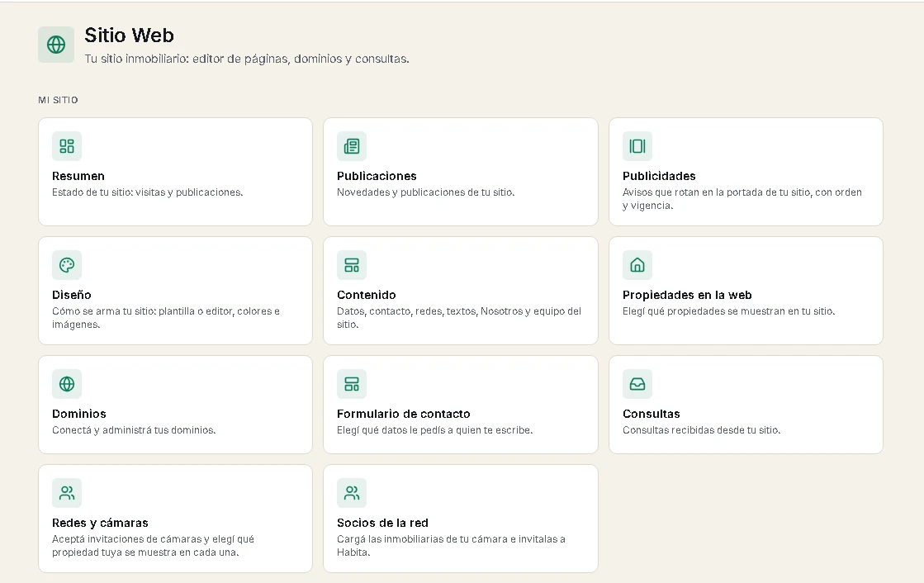Click 'Consultas recibidas desde tu sitio.' text
Image resolution: width=924 pixels, height=583 pixels.
(701, 430)
